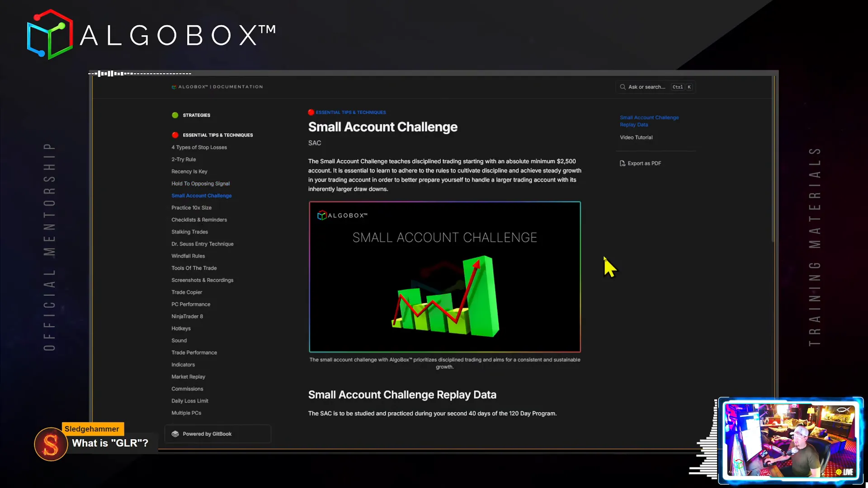Click the AlgoBox Documentation logo icon
868x488 pixels.
[174, 87]
